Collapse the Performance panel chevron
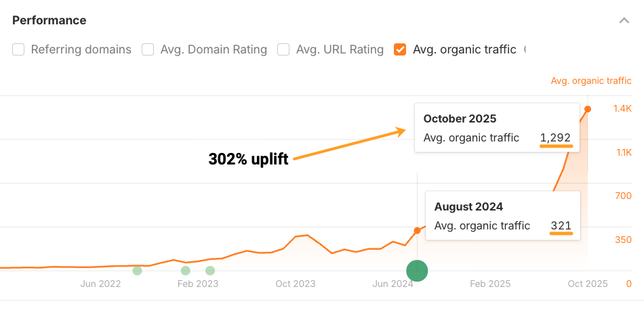 coord(624,21)
